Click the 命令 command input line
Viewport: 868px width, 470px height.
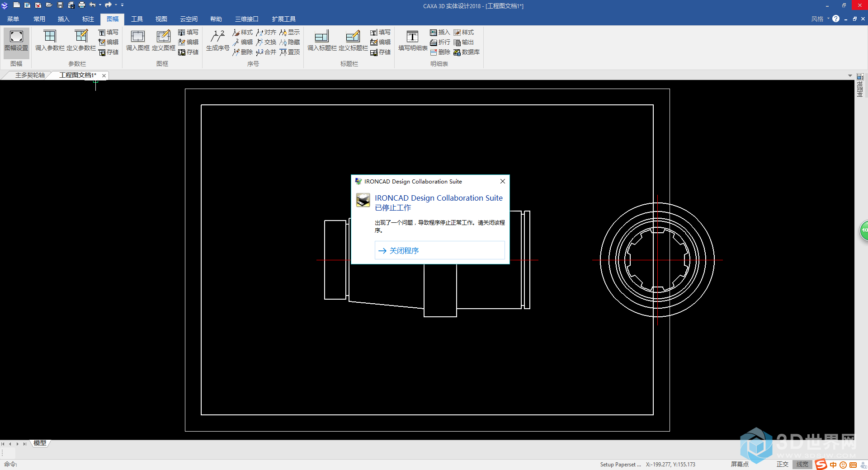[x=298, y=465]
